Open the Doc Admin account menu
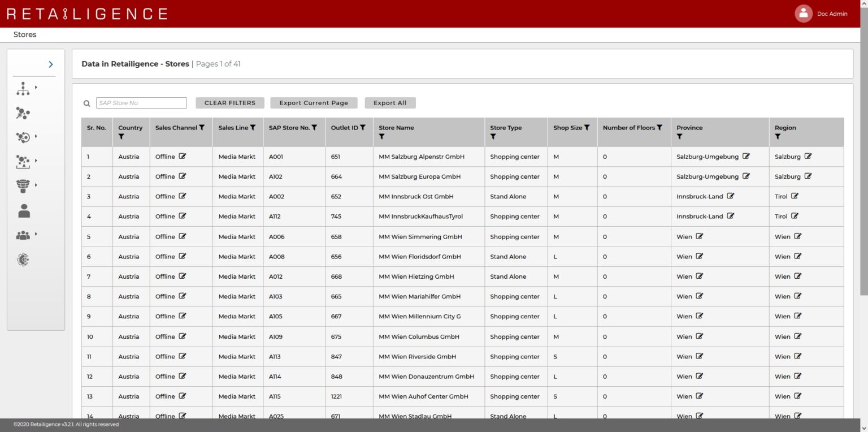868x432 pixels. tap(820, 13)
